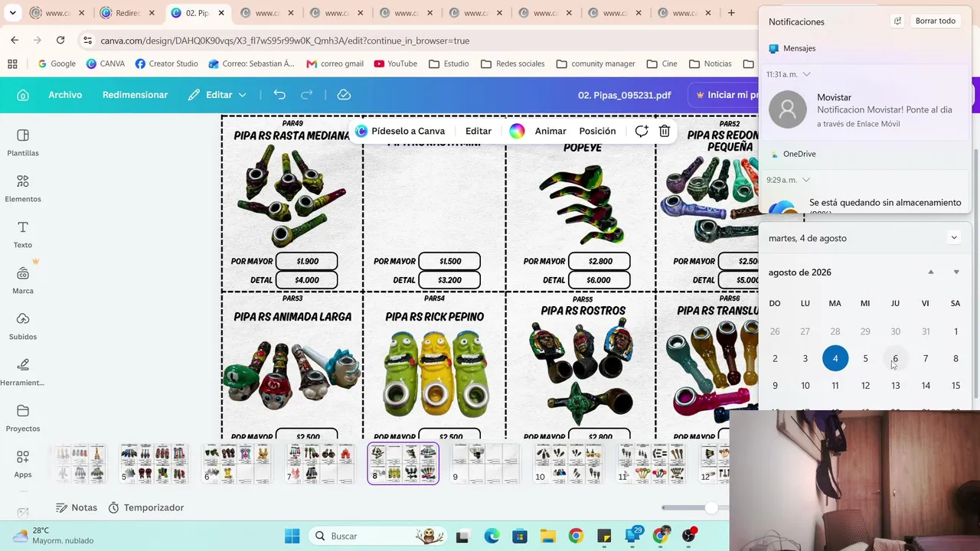Open the Texto side panel
Viewport: 980px width, 551px height.
tap(23, 234)
